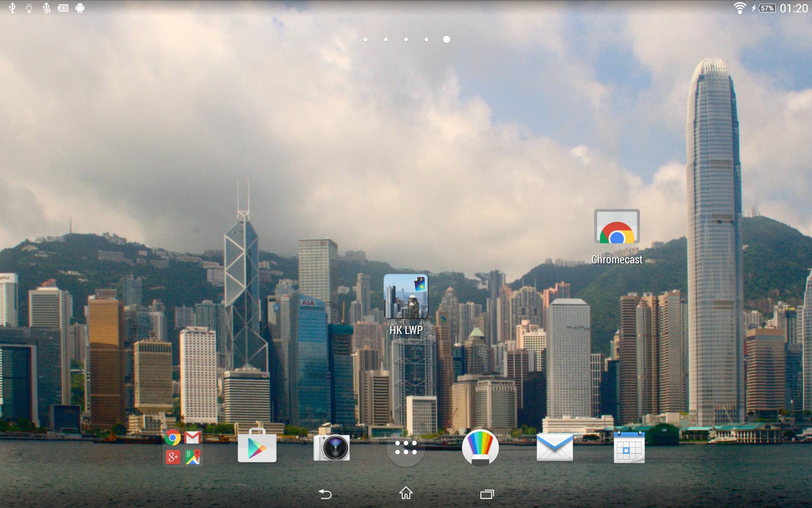The height and width of the screenshot is (508, 812).
Task: Open the Camera app
Action: pos(332,447)
